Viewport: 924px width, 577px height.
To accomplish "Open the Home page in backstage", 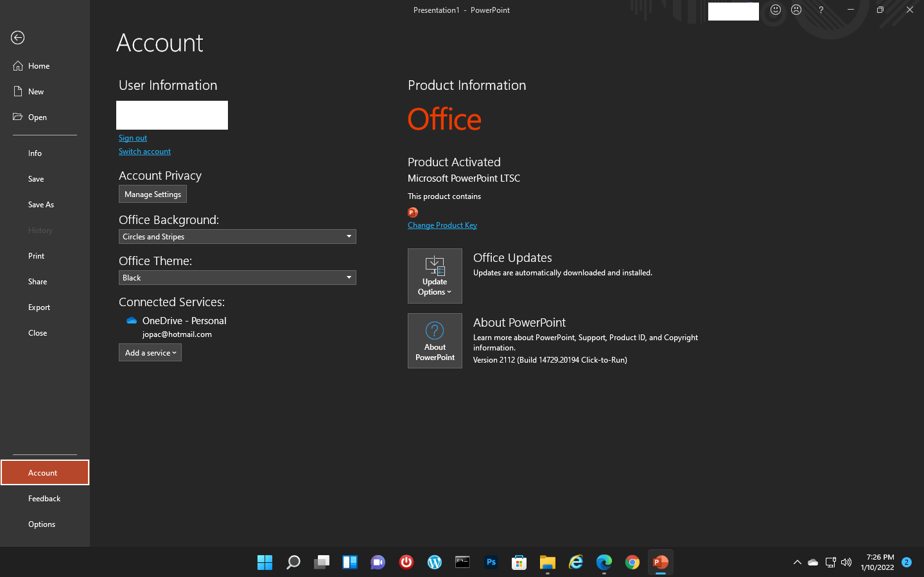I will tap(45, 66).
